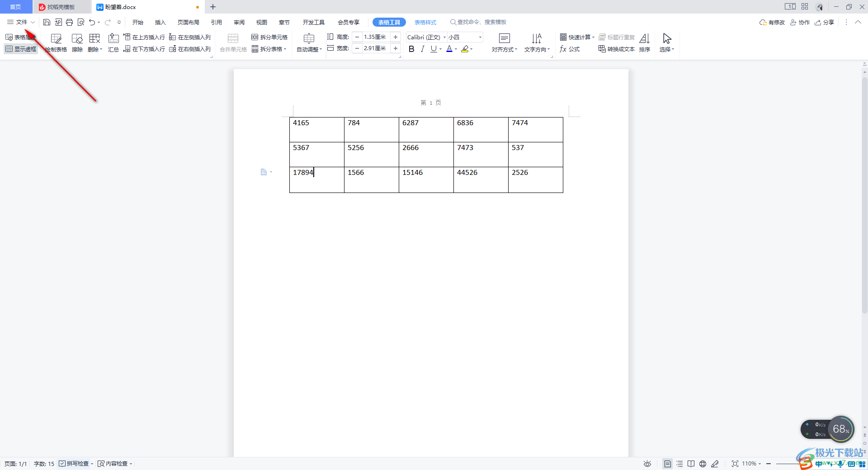The height and width of the screenshot is (470, 868).
Task: Click the writing mode pen icon
Action: [x=715, y=464]
